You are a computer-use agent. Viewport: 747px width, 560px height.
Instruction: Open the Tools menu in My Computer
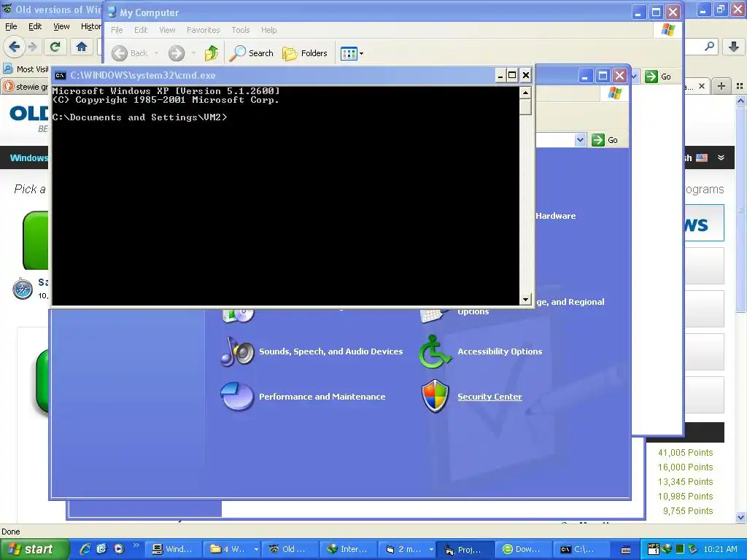241,30
